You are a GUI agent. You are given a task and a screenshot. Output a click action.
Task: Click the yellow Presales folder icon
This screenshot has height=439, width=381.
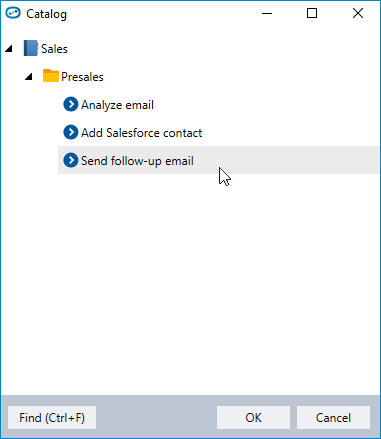point(51,76)
